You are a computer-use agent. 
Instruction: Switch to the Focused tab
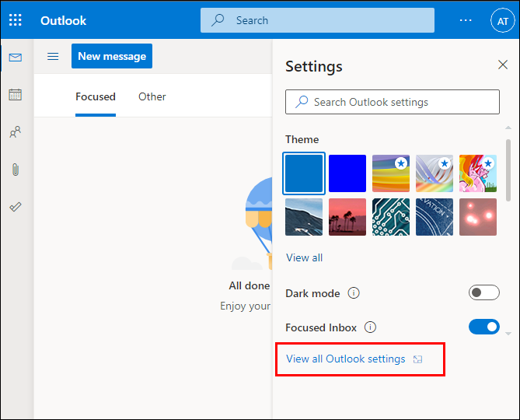[96, 97]
